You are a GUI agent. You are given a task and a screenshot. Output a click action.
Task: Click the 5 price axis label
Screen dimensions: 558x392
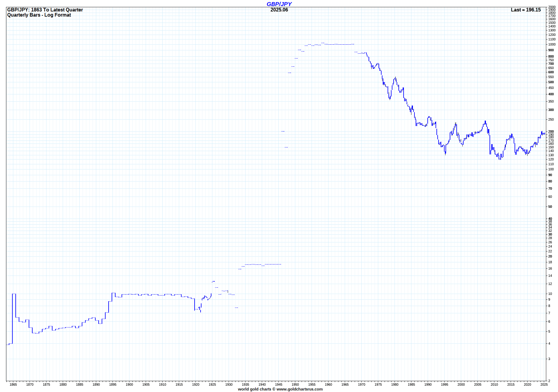point(549,331)
